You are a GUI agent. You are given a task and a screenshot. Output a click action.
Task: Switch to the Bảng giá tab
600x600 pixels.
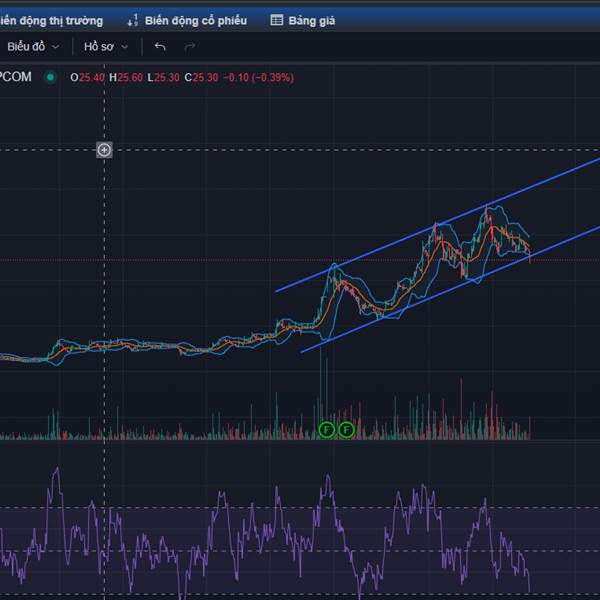coord(303,20)
